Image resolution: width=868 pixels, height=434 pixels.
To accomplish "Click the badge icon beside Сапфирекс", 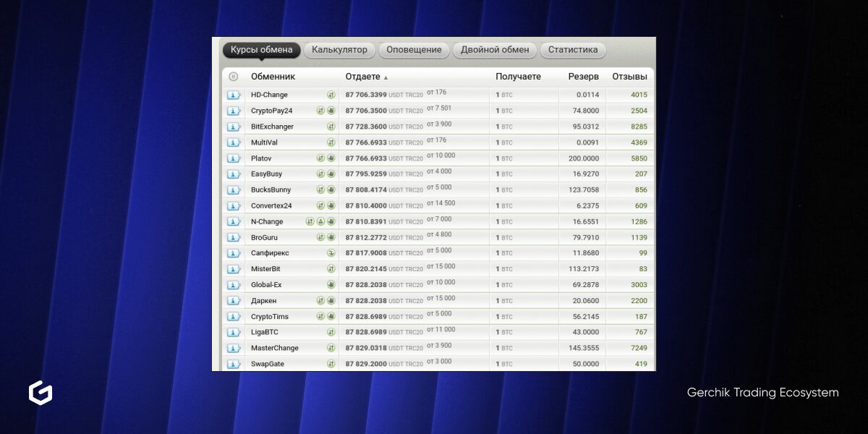I will 331,253.
